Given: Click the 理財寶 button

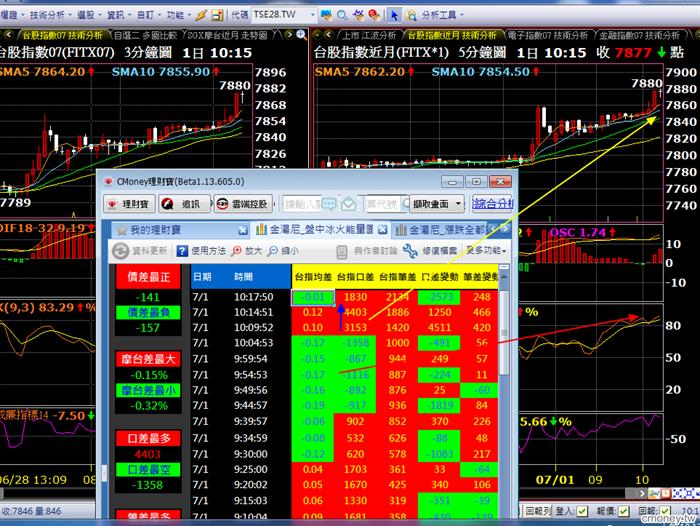Looking at the screenshot, I should click(129, 204).
